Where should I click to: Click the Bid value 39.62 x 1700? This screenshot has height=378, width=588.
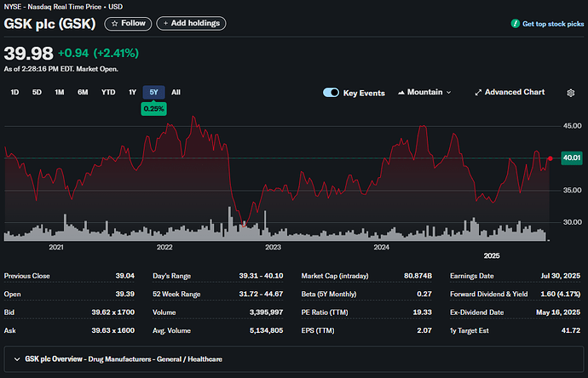[x=112, y=312]
